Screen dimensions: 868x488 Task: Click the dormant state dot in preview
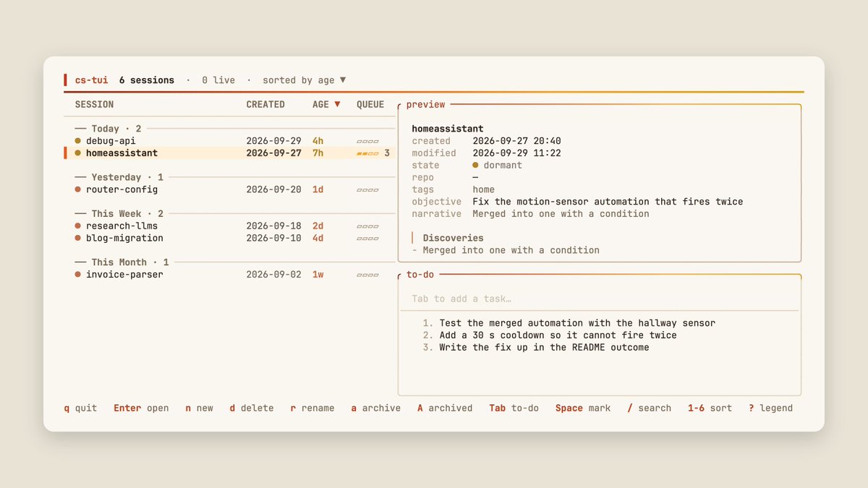pos(475,166)
